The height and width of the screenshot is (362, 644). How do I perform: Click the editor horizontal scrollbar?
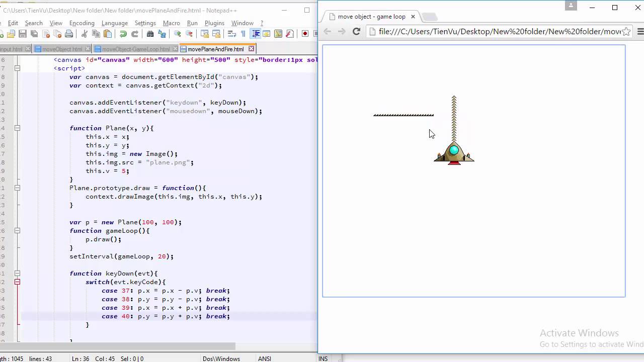point(118,346)
